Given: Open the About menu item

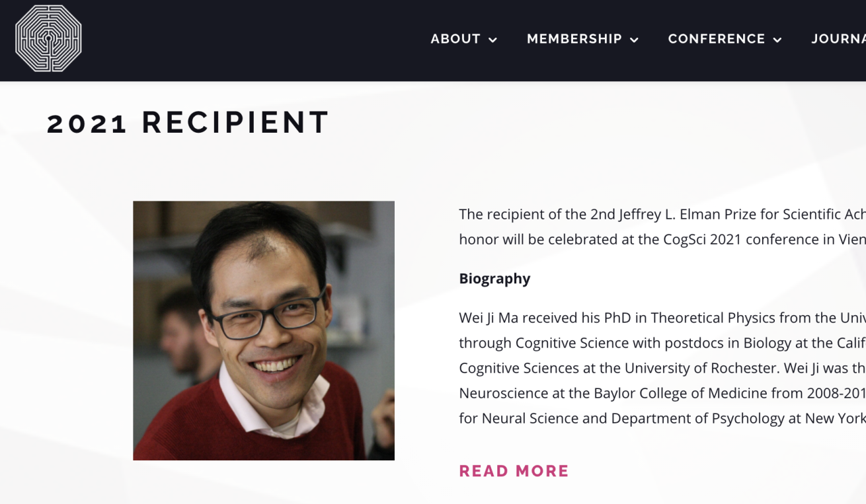Looking at the screenshot, I should coord(455,39).
